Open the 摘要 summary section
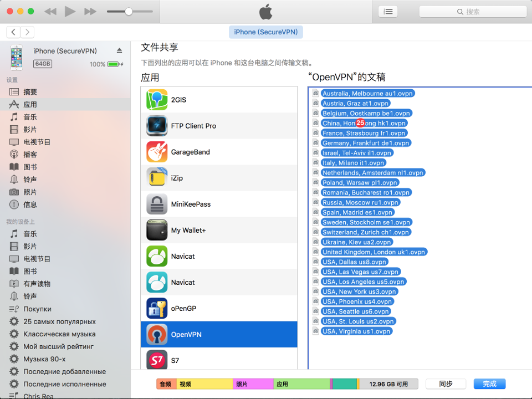532x399 pixels. pos(65,92)
